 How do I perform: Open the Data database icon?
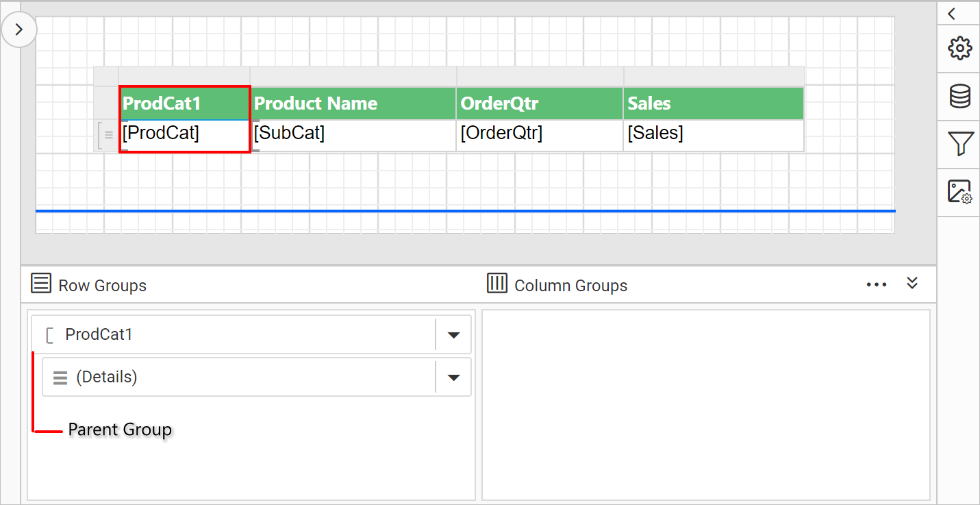click(959, 97)
